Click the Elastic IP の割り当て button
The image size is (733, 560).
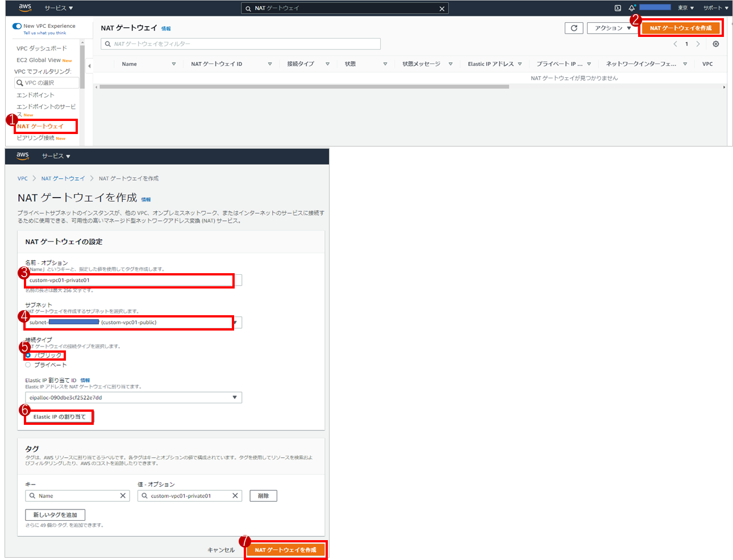tap(59, 417)
